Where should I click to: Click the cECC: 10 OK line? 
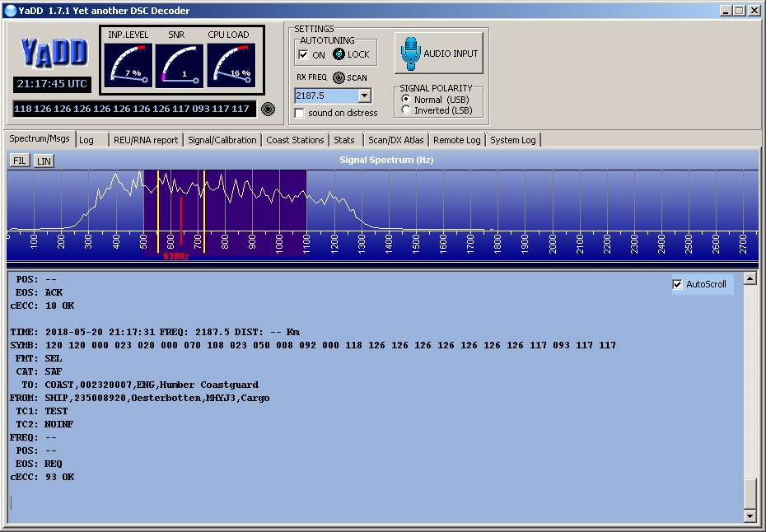(x=42, y=306)
